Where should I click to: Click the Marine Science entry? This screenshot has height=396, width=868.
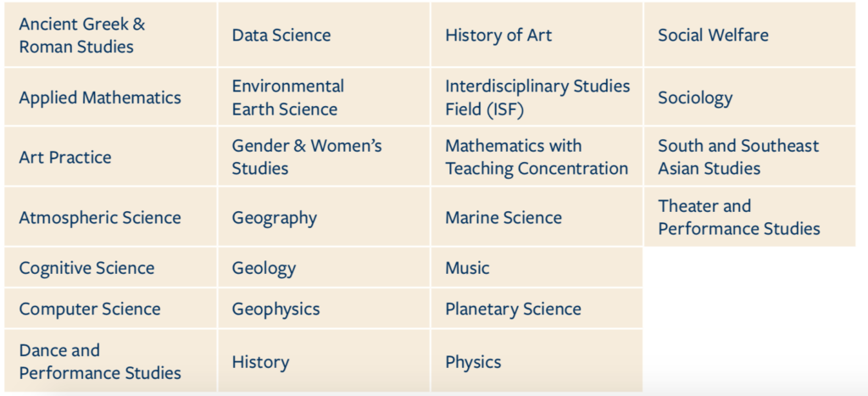pos(537,217)
